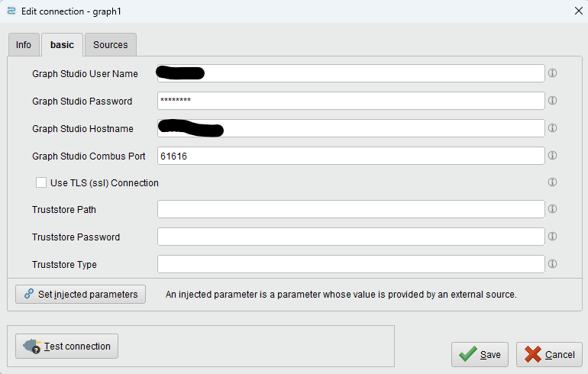This screenshot has width=588, height=374.
Task: Click info icon beside Graph Studio Combus Port
Action: (552, 156)
